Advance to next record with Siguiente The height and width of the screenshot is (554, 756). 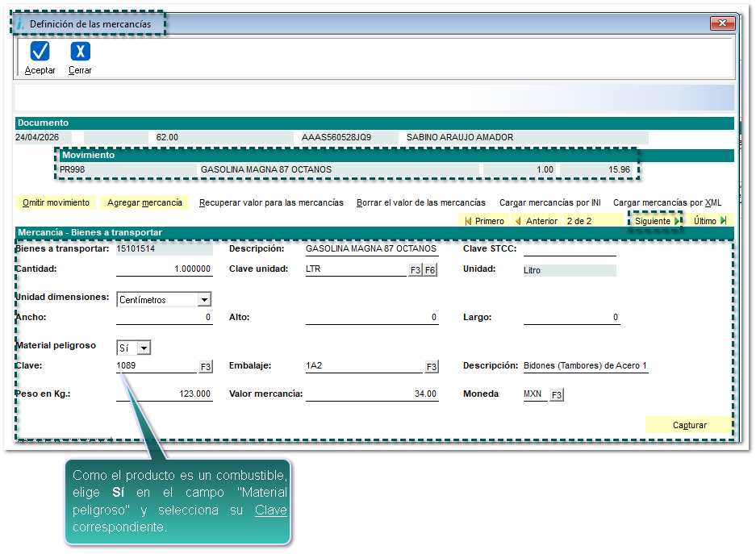[656, 221]
